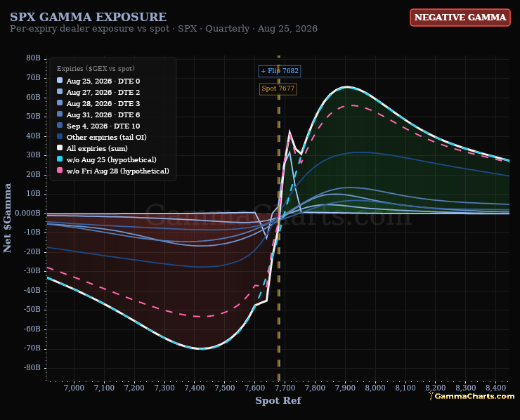Toggle the 'w/o Aug 25 (hypothetical)' legend entry

click(x=107, y=159)
